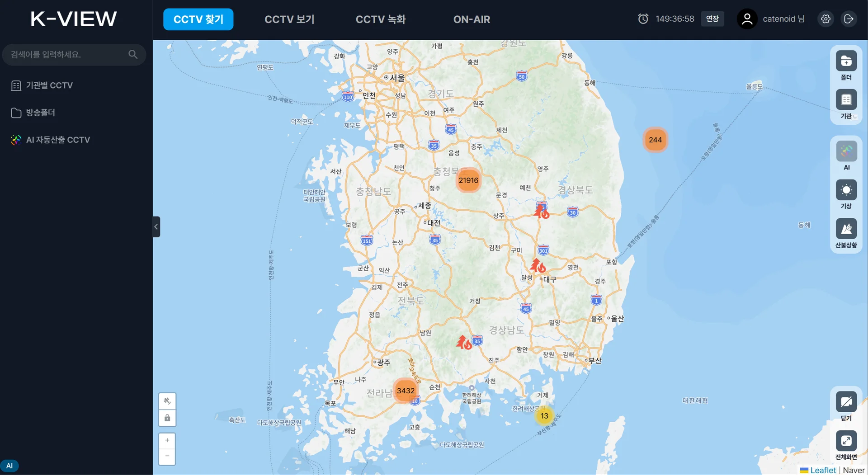868x476 pixels.
Task: Click the wildfire marker near 남원
Action: coord(464,342)
